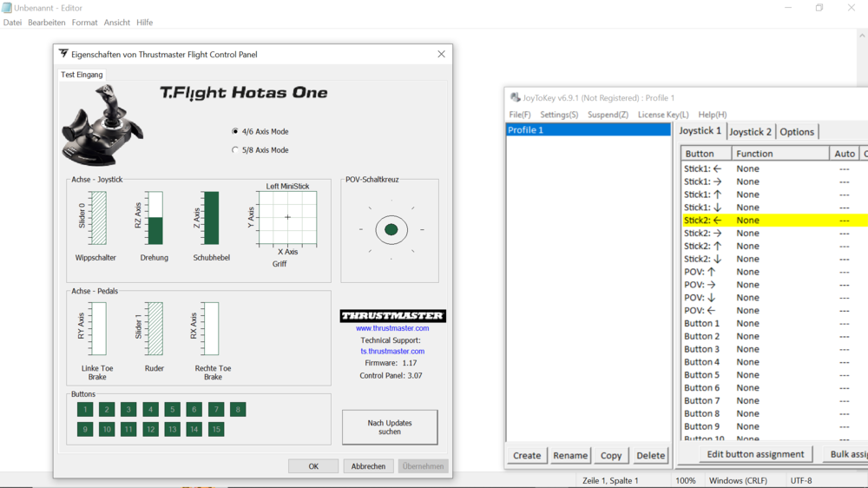This screenshot has width=868, height=488.
Task: Click Nach Updates suchen button
Action: pos(390,427)
